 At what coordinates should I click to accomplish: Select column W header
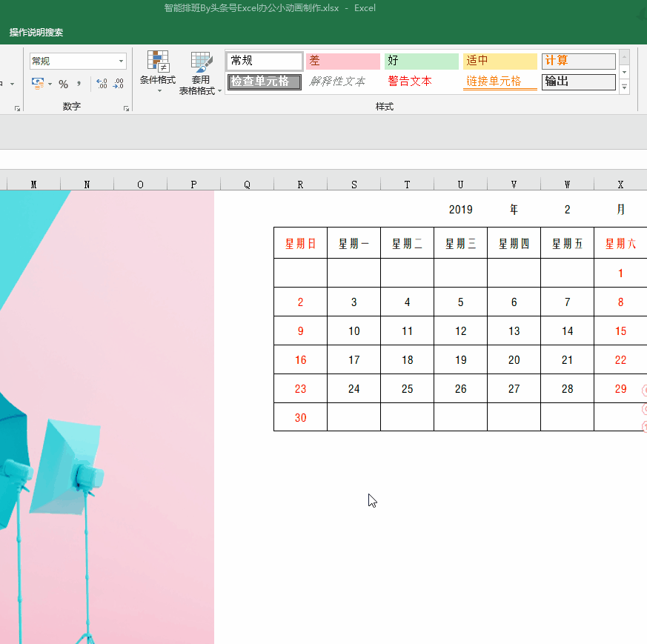click(x=568, y=185)
